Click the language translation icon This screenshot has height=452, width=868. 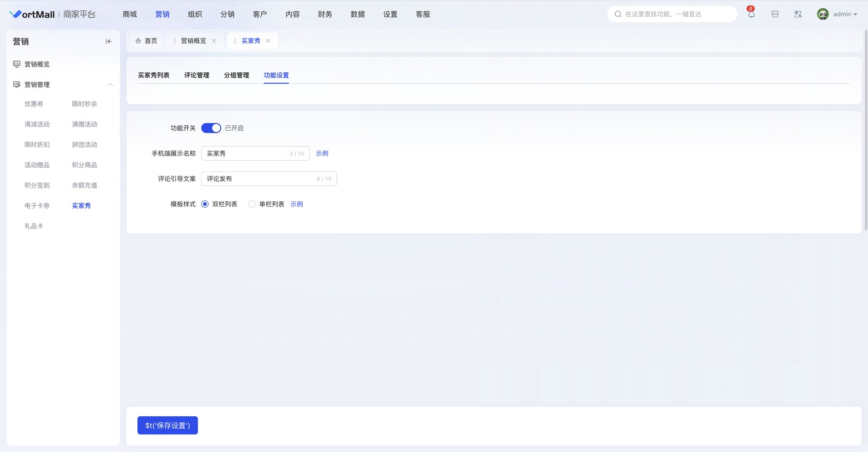(x=797, y=15)
